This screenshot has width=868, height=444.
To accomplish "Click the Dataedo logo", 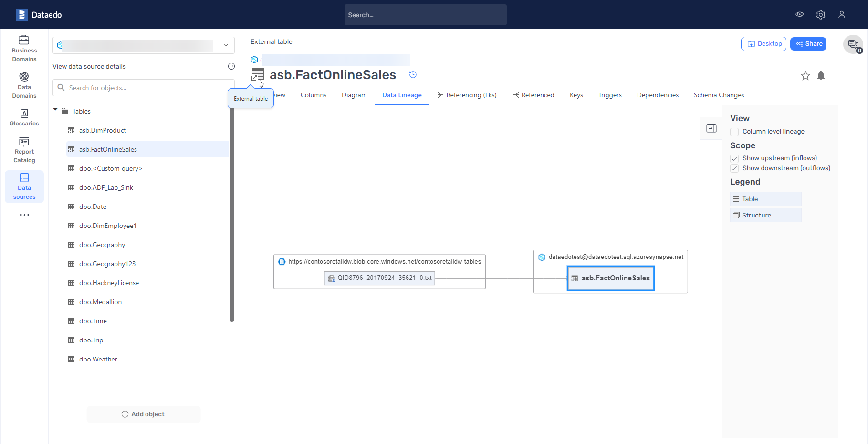I will click(39, 15).
